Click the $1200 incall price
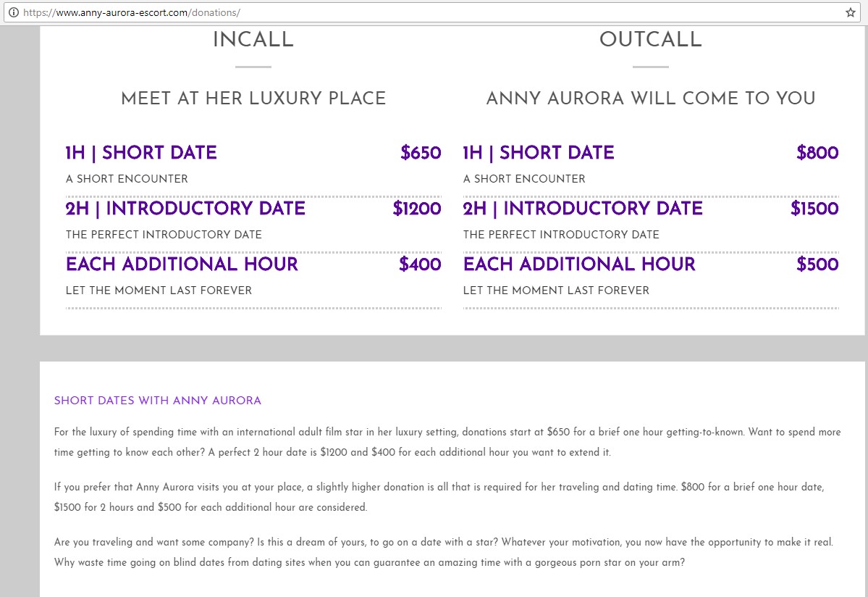The height and width of the screenshot is (597, 868). pyautogui.click(x=417, y=208)
